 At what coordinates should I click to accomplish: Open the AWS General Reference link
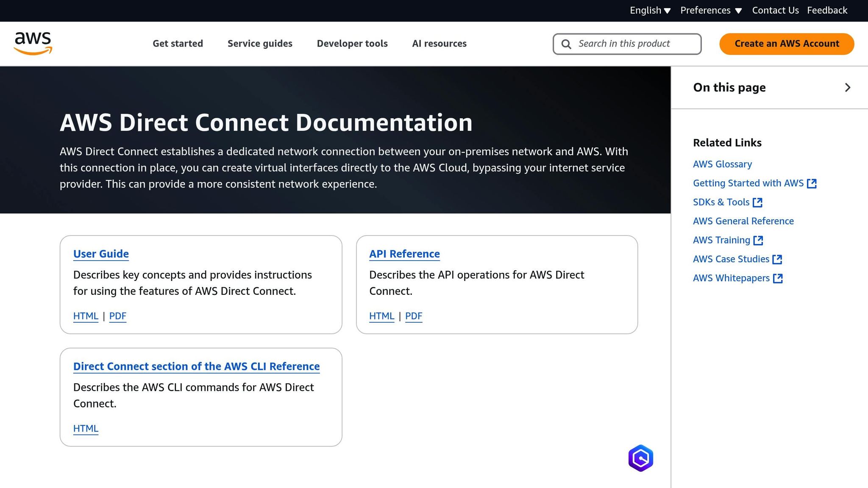pyautogui.click(x=743, y=221)
